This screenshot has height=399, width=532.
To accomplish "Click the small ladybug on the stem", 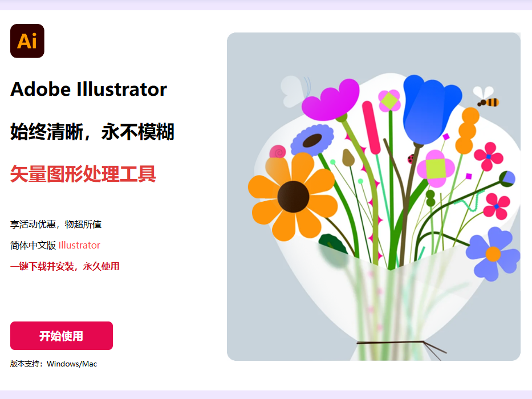I will click(x=411, y=159).
